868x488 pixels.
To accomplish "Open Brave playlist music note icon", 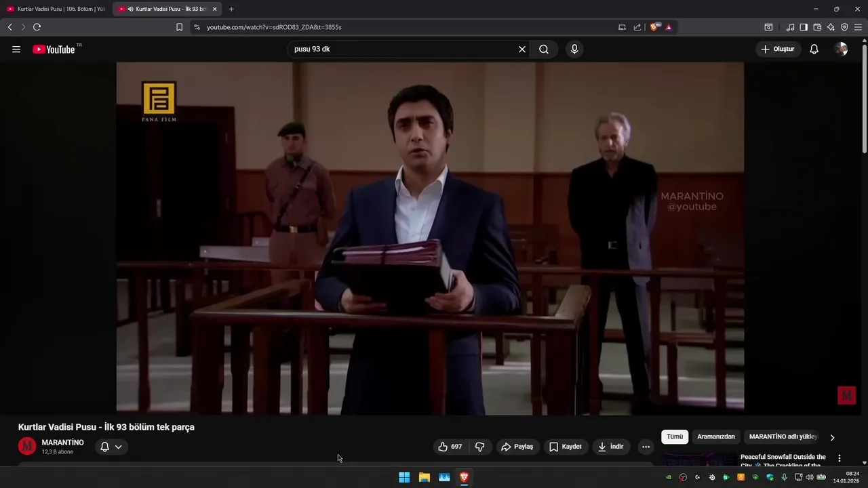I will [790, 27].
